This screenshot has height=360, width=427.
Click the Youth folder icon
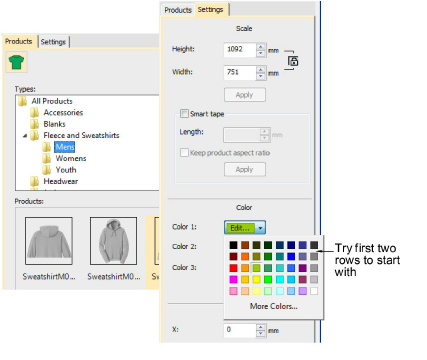(47, 170)
